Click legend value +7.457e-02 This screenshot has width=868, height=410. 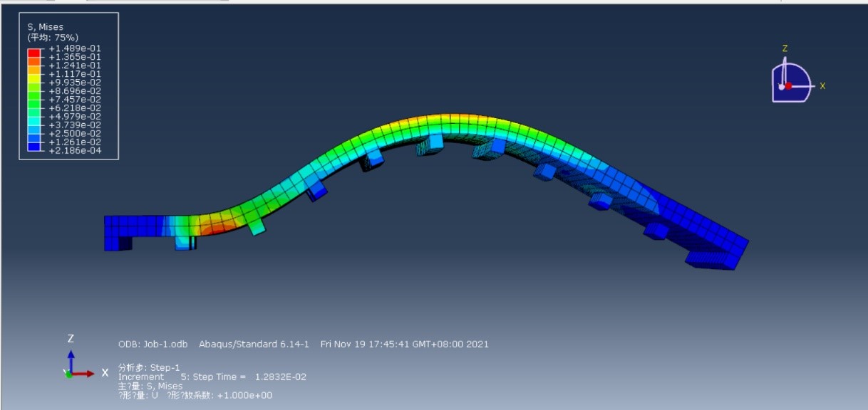click(x=74, y=100)
